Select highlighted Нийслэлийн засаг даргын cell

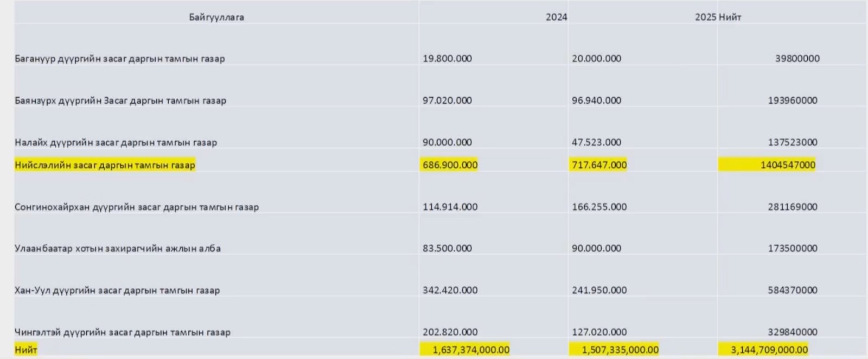(105, 165)
